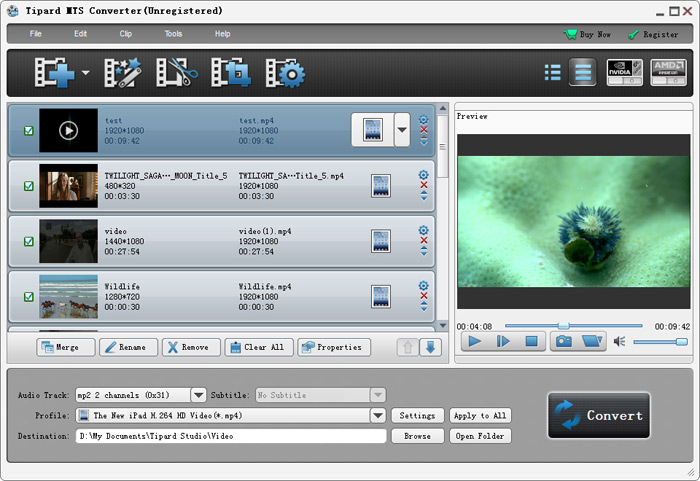Remove test item with red X
This screenshot has height=481, width=700.
click(x=424, y=130)
